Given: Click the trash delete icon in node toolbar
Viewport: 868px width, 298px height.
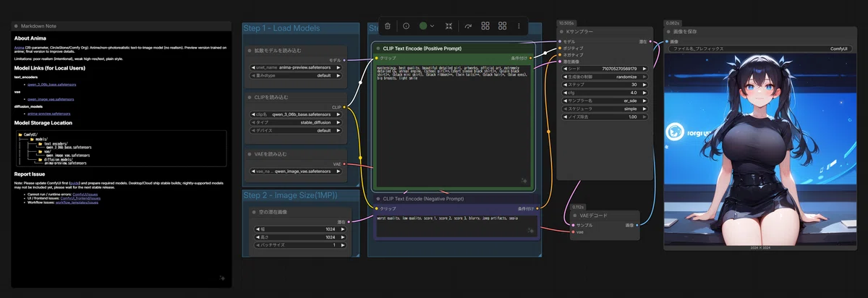Looking at the screenshot, I should pos(388,26).
